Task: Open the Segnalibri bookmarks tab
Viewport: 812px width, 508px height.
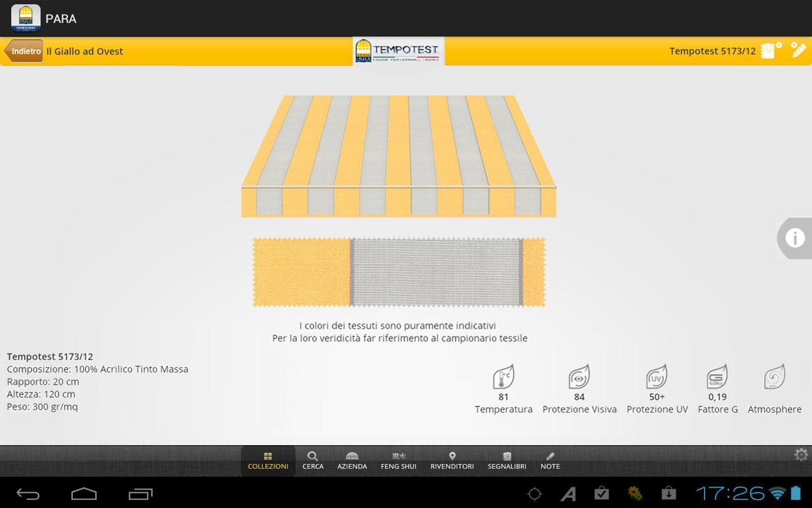Action: click(x=507, y=460)
